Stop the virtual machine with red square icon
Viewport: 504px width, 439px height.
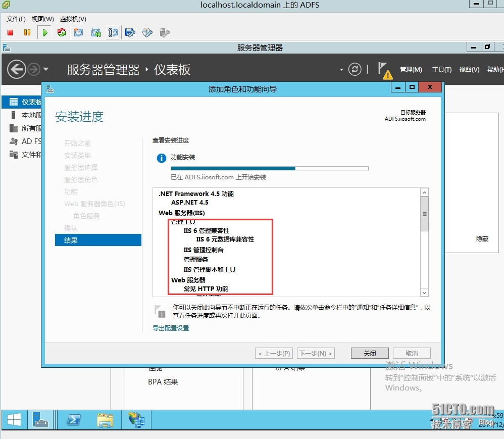tap(10, 32)
